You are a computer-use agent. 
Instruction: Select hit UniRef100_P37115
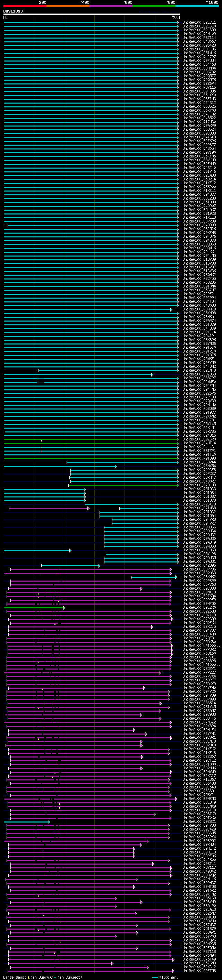pyautogui.click(x=199, y=88)
